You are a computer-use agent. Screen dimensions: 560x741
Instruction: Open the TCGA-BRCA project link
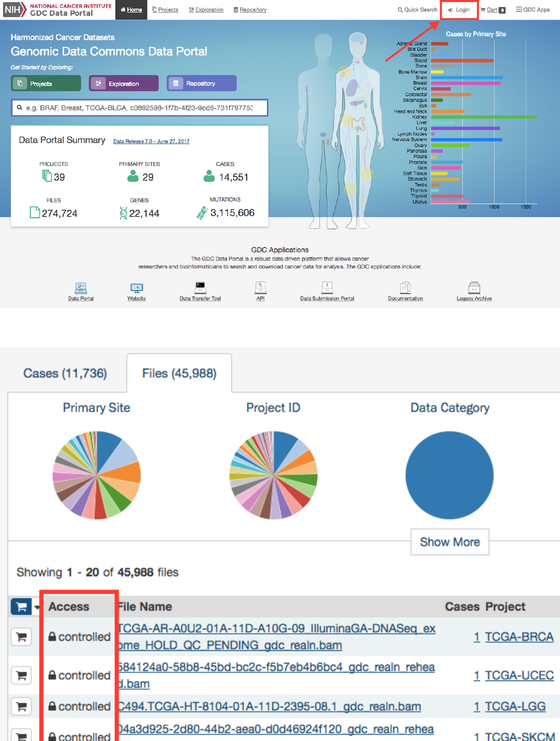[519, 637]
